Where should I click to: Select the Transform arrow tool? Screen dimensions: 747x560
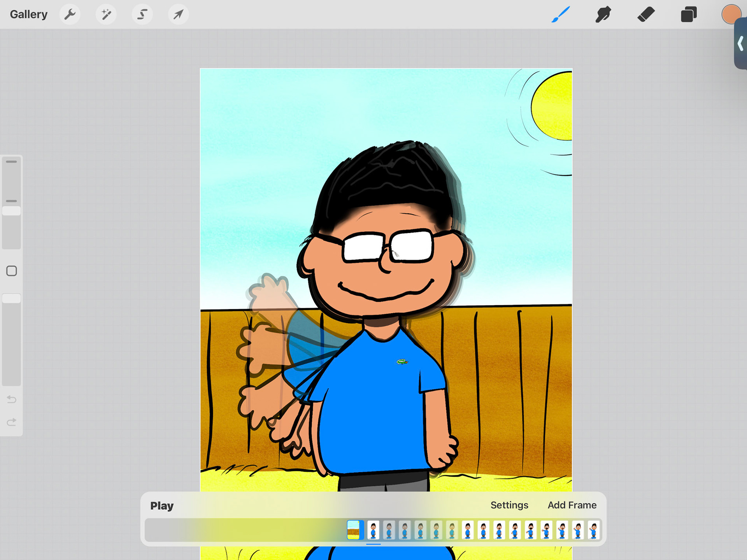(178, 14)
